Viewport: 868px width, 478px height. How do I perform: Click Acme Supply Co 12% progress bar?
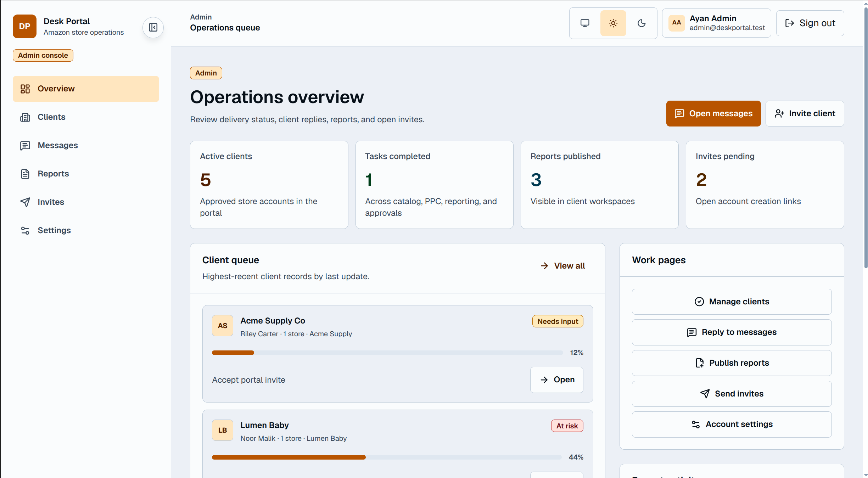[387, 353]
